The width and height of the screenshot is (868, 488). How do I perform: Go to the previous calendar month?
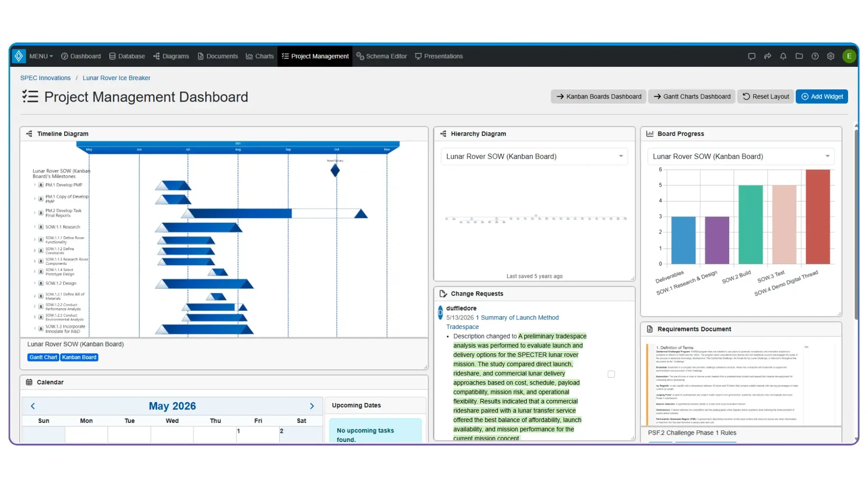[33, 406]
